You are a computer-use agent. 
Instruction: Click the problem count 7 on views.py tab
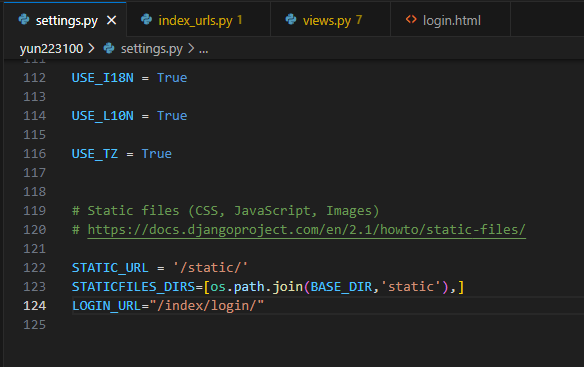coord(359,20)
